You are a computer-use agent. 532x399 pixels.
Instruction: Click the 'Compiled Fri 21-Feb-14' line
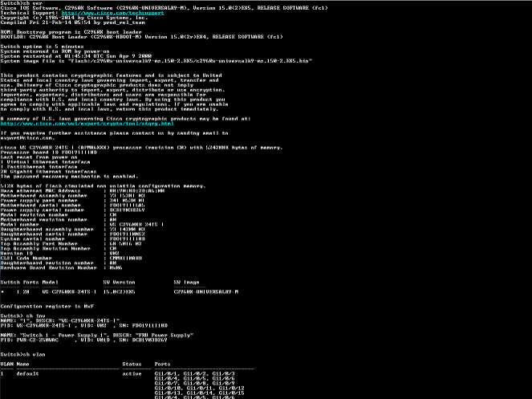pos(72,22)
